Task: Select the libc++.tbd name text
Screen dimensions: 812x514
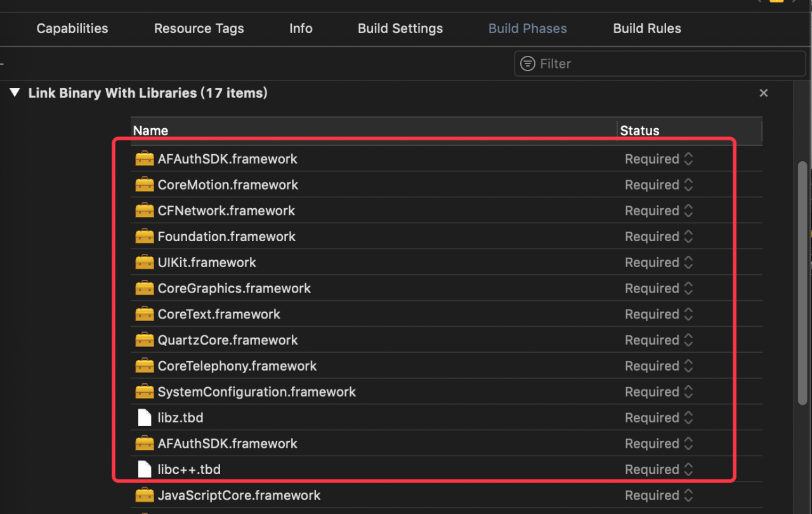Action: point(189,470)
